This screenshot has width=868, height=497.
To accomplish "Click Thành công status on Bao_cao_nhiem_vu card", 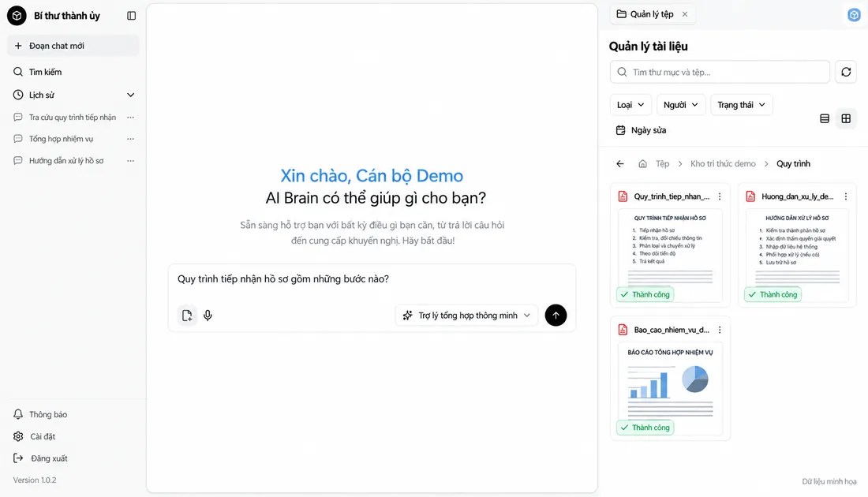I will point(645,428).
